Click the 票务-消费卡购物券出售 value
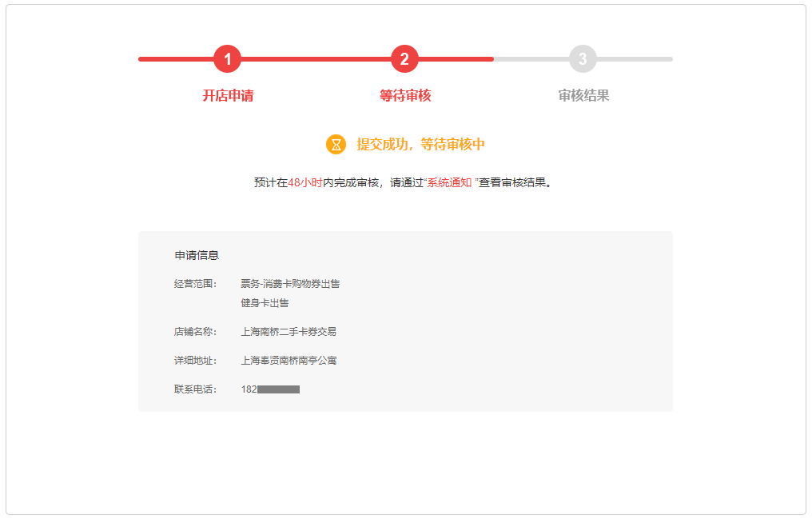 [x=290, y=284]
